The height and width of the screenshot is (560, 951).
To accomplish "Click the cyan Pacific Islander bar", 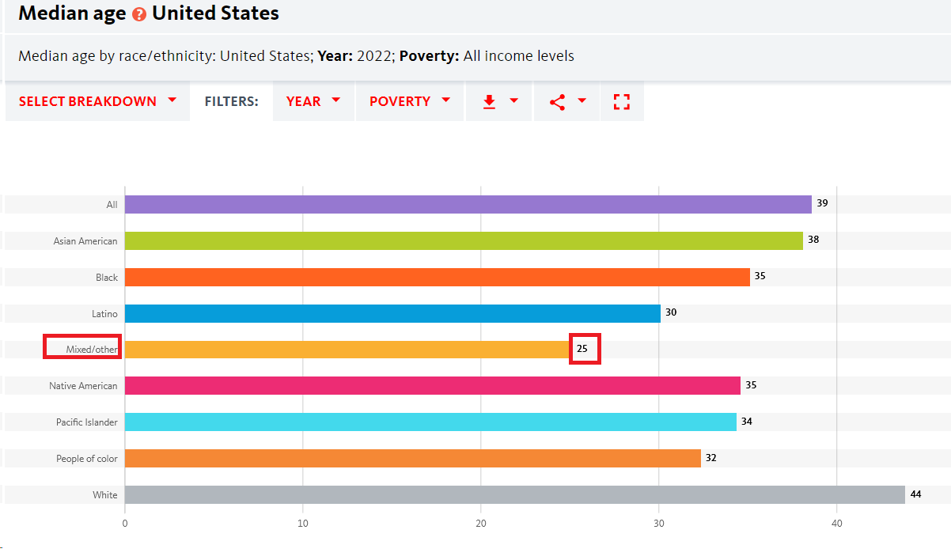I will [x=430, y=422].
